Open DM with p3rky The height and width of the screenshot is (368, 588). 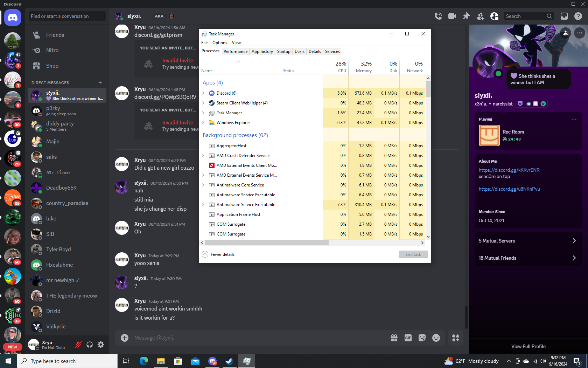[67, 111]
